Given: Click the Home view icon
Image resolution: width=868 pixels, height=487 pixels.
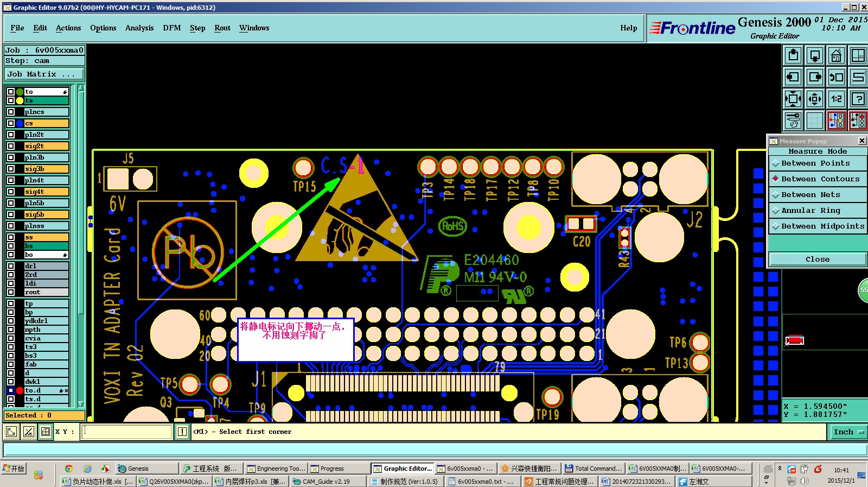Looking at the screenshot, I should [x=837, y=55].
